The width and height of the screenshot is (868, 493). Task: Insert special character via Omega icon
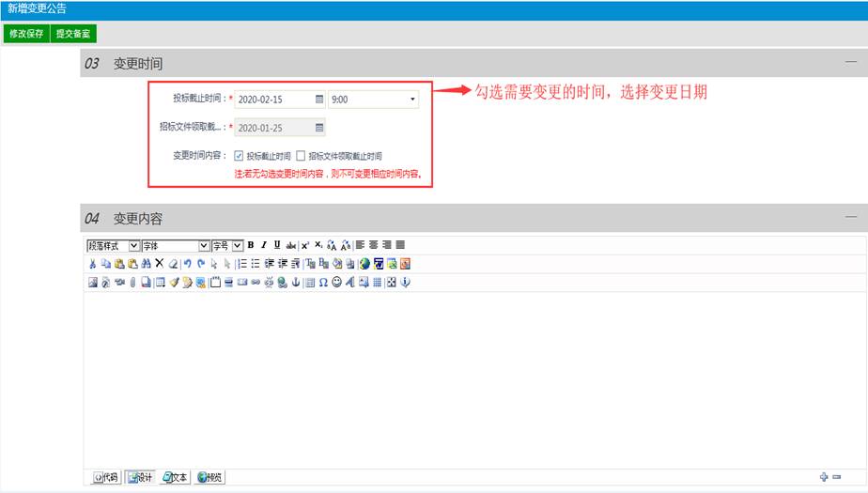(323, 282)
